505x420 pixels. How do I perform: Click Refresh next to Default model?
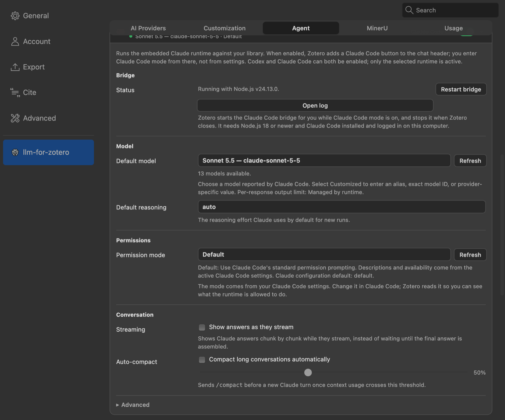pos(470,161)
